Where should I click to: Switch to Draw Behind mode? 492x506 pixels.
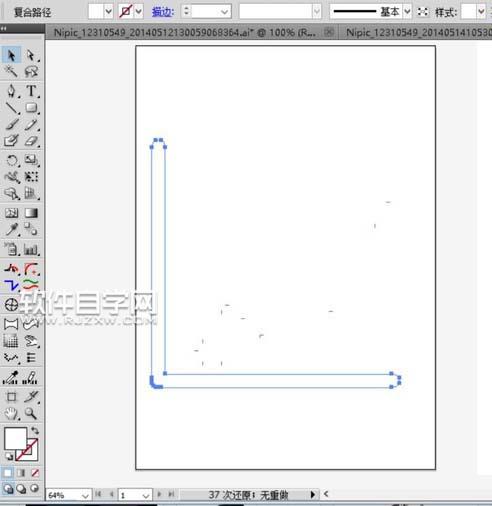pyautogui.click(x=21, y=489)
